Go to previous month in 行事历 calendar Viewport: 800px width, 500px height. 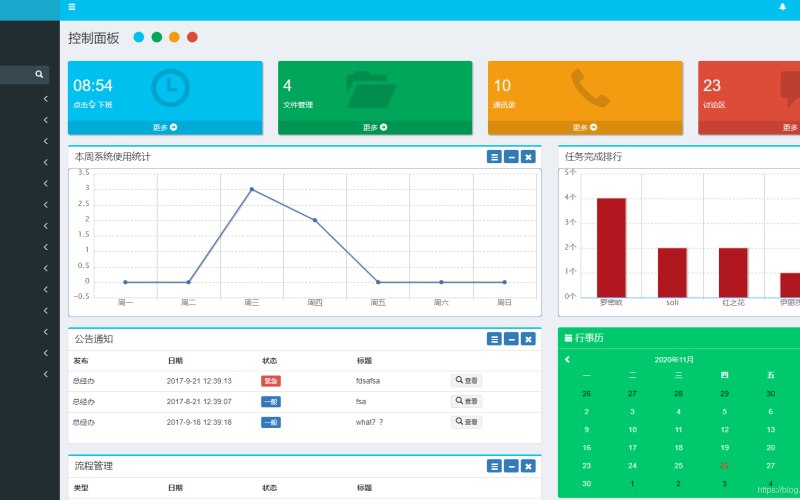click(567, 360)
